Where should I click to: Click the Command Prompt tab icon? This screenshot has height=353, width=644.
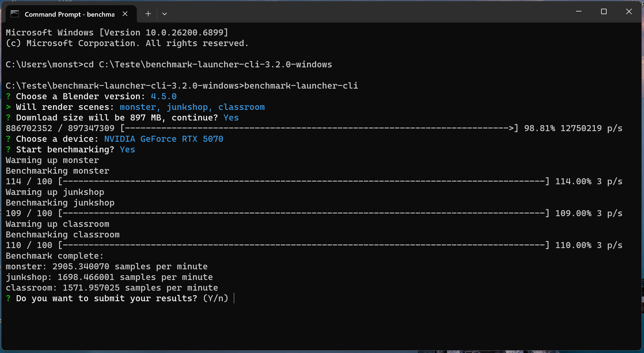click(x=15, y=14)
